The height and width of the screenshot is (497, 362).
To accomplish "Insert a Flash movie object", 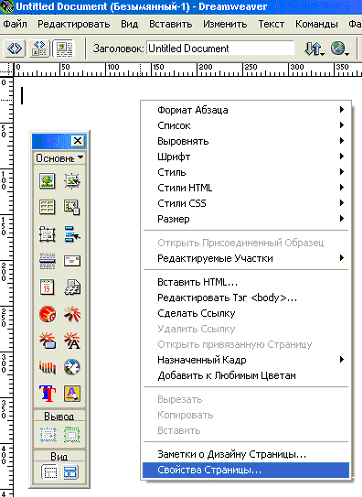I will pos(72,314).
